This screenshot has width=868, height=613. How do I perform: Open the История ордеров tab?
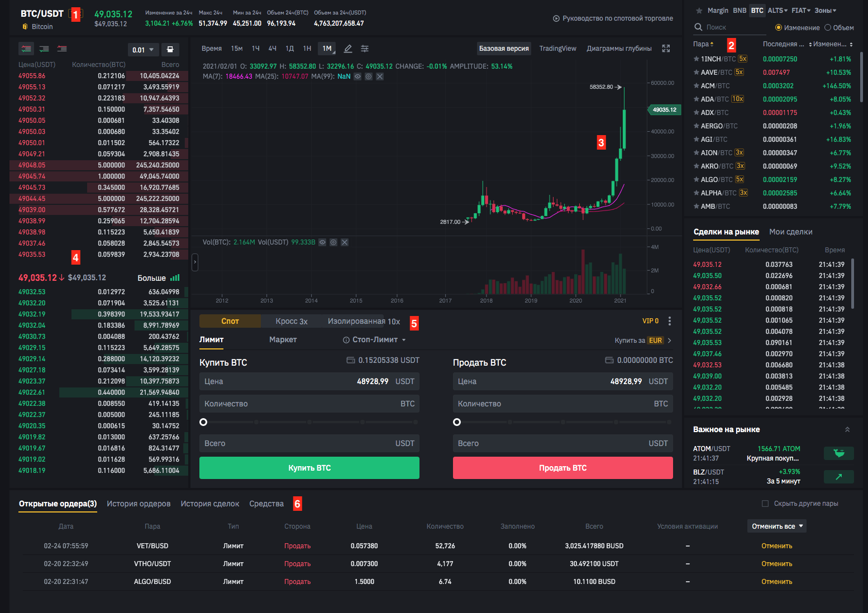(x=139, y=504)
